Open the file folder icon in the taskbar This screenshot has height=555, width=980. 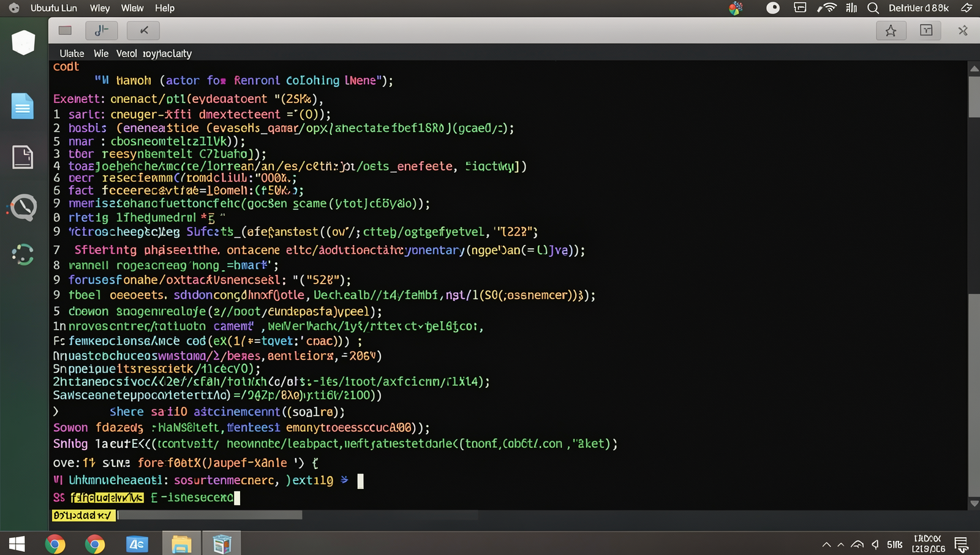[181, 544]
